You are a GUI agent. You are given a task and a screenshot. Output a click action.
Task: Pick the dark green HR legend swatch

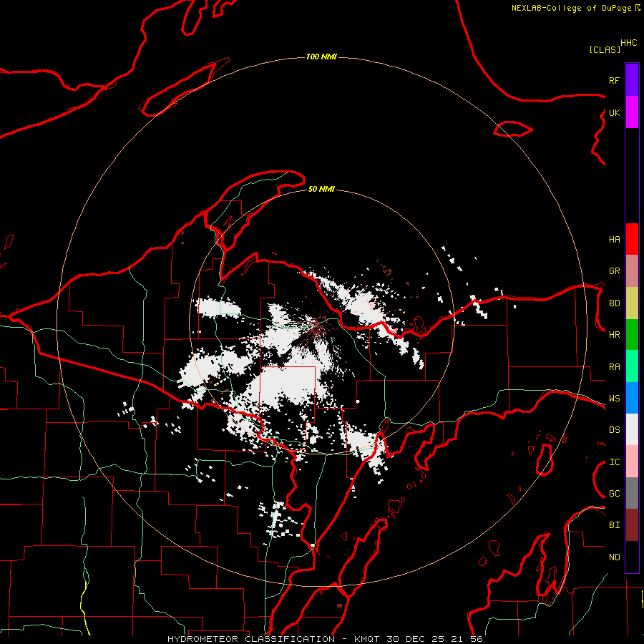(x=632, y=335)
